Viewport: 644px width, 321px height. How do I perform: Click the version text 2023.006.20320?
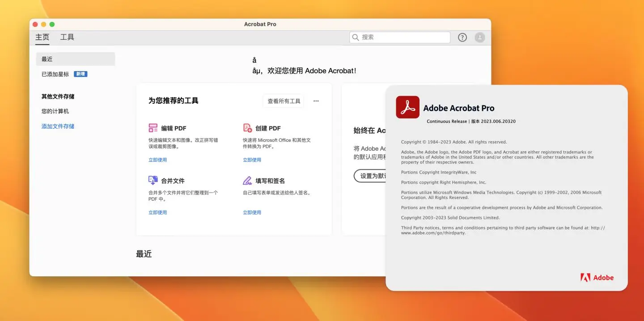tap(498, 122)
